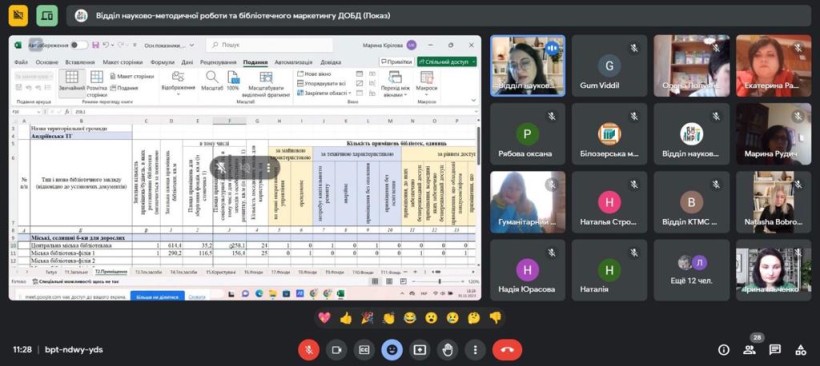Viewport: 820px width, 366px height.
Task: Enable closed captions with the CC button
Action: point(364,350)
